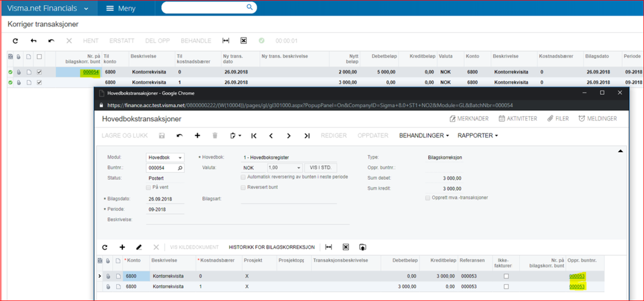Click the HENT button

point(91,41)
